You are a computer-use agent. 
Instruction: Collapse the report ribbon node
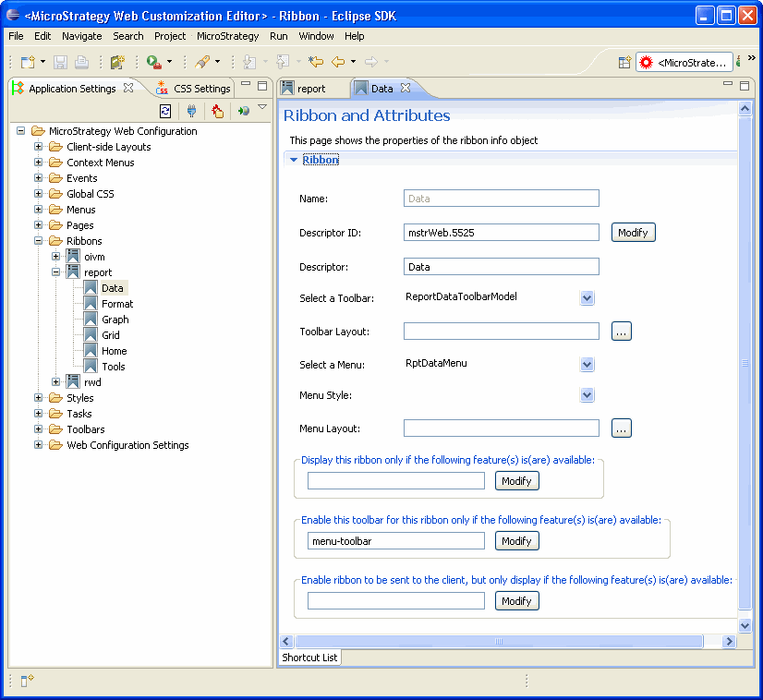56,272
